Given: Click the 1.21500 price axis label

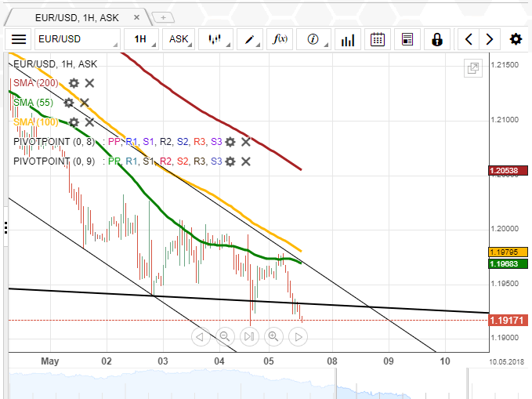Looking at the screenshot, I should (505, 65).
